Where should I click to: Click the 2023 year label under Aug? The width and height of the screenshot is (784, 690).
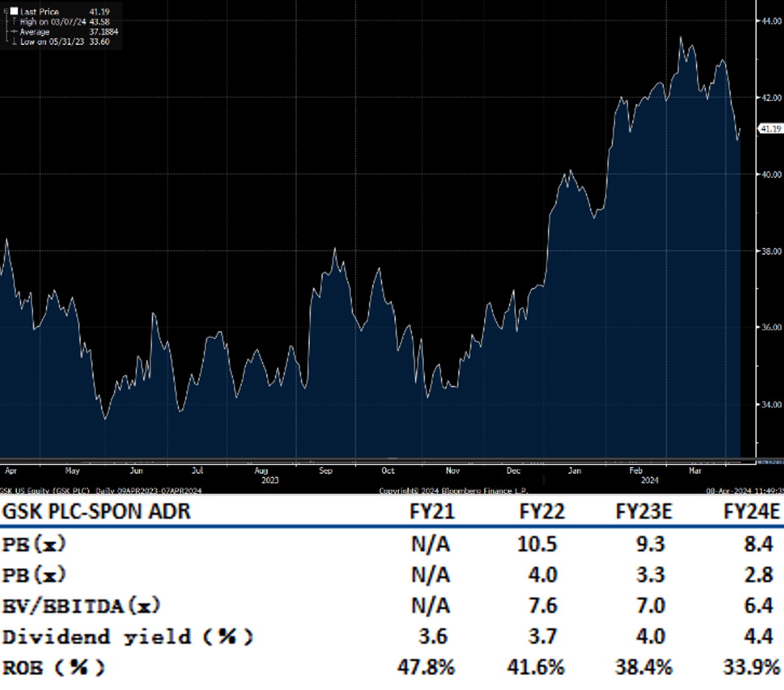coord(269,480)
